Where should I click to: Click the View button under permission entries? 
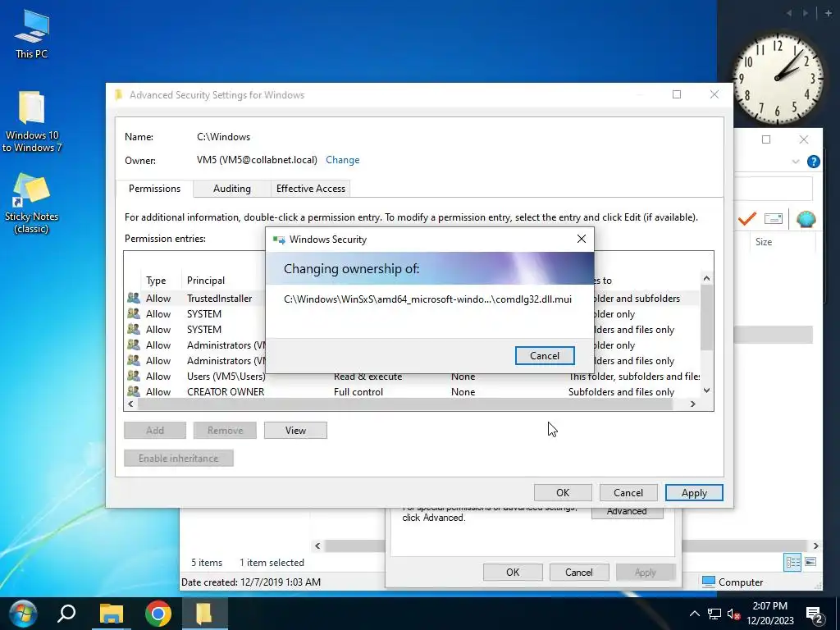(x=295, y=430)
